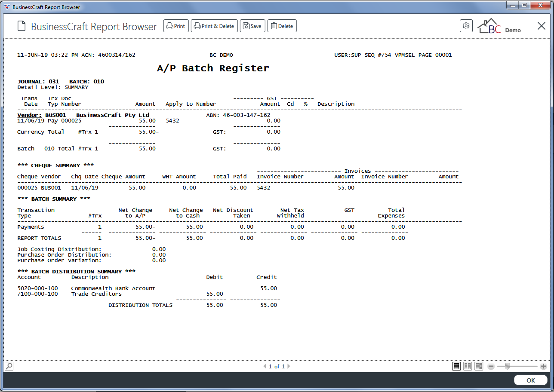Click '11/06/19 Pay 000025' transaction
The height and width of the screenshot is (392, 554).
tap(49, 121)
